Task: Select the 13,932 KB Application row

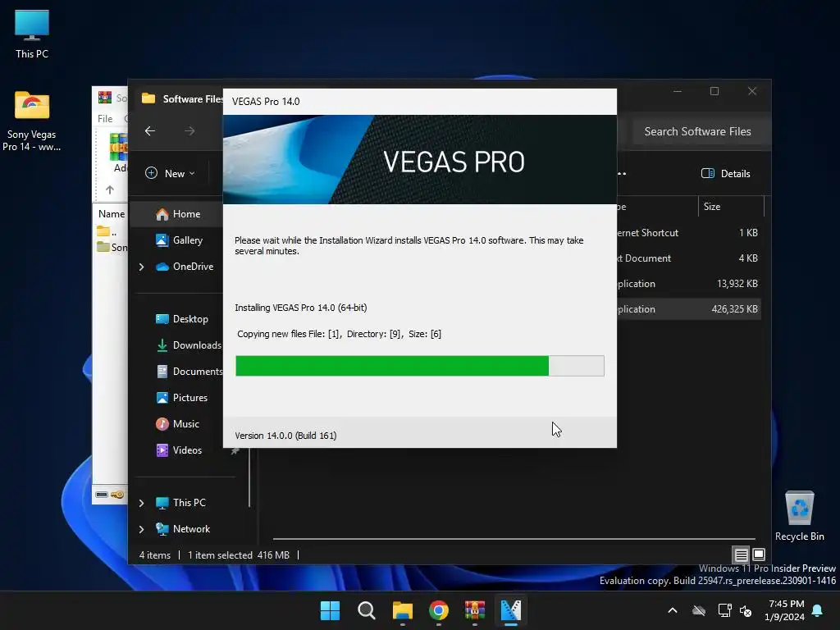Action: tap(688, 283)
